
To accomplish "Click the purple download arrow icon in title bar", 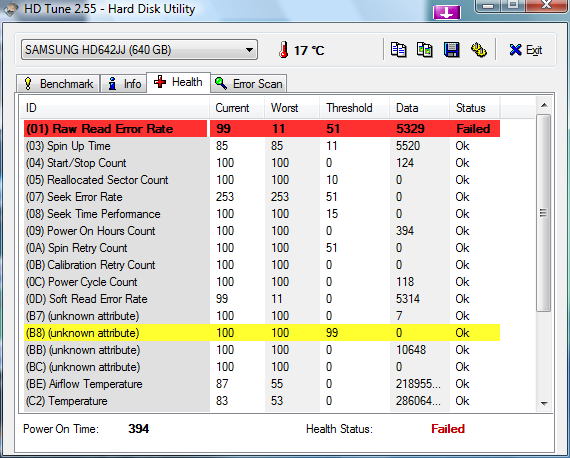I will [x=447, y=13].
